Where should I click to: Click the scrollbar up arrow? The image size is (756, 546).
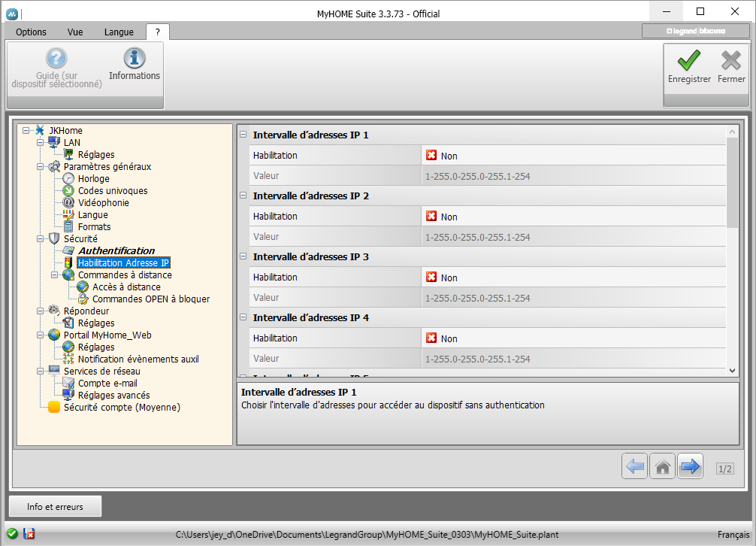pos(732,131)
